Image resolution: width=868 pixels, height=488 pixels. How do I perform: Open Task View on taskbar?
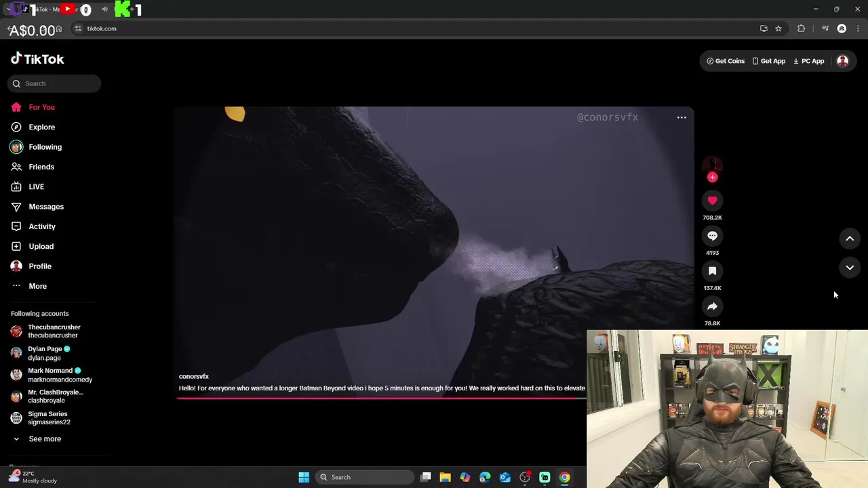coord(426,477)
